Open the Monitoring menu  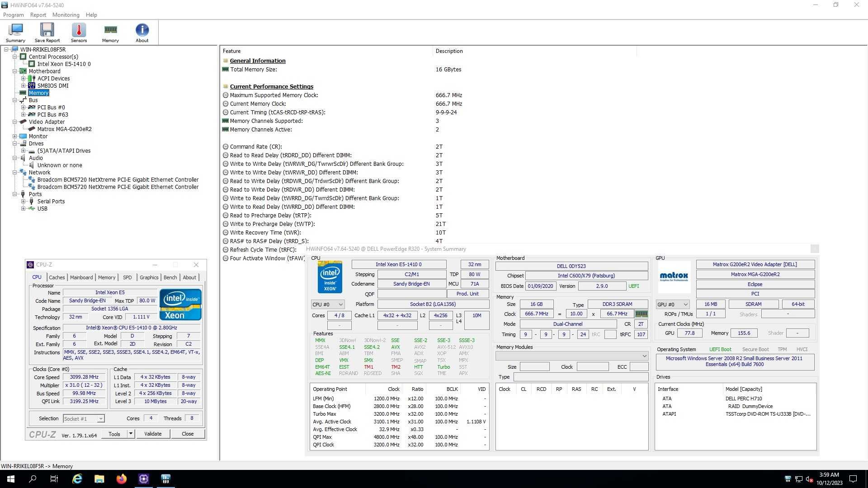(x=66, y=15)
